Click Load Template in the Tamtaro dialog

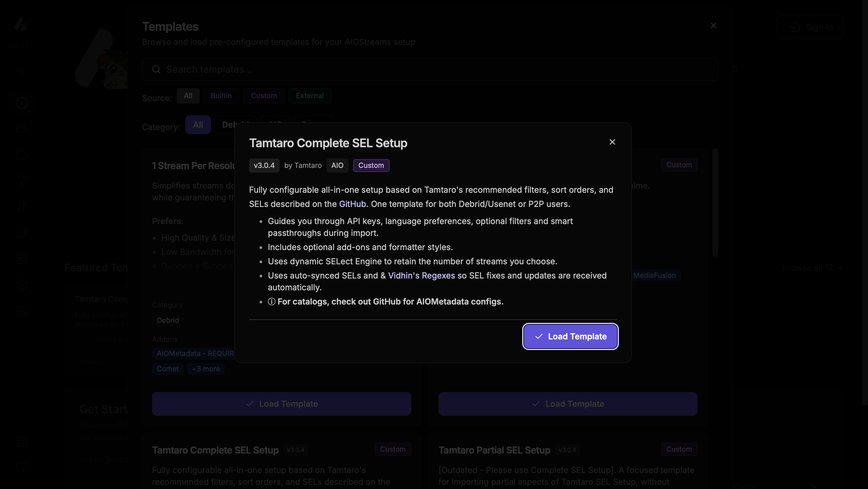click(x=570, y=336)
